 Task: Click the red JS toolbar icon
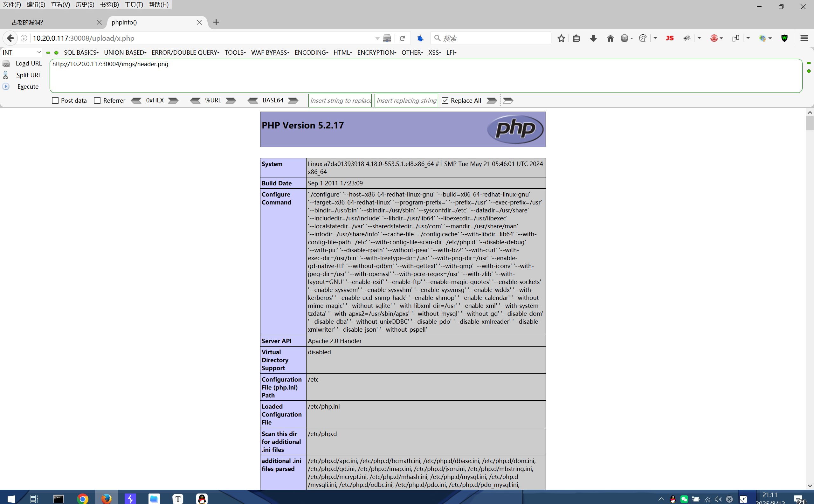669,38
